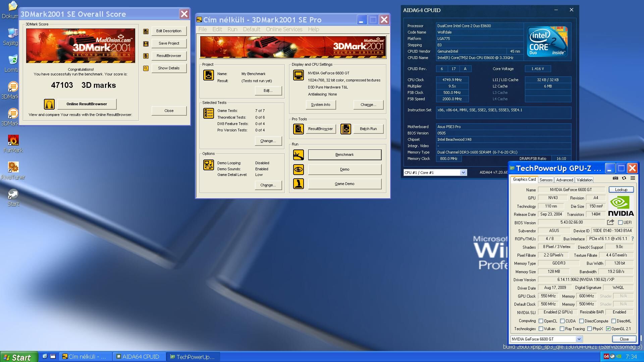644x362 pixels.
Task: Click the Save Project button
Action: click(x=169, y=44)
